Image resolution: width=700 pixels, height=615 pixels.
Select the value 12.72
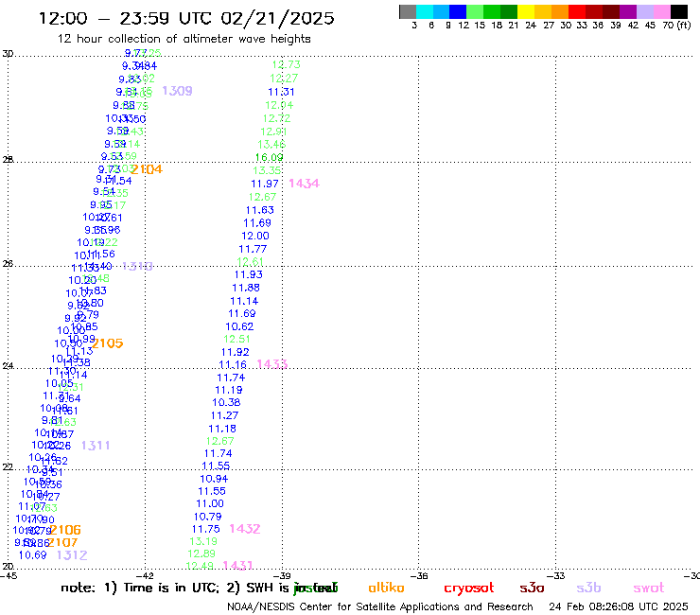(276, 118)
